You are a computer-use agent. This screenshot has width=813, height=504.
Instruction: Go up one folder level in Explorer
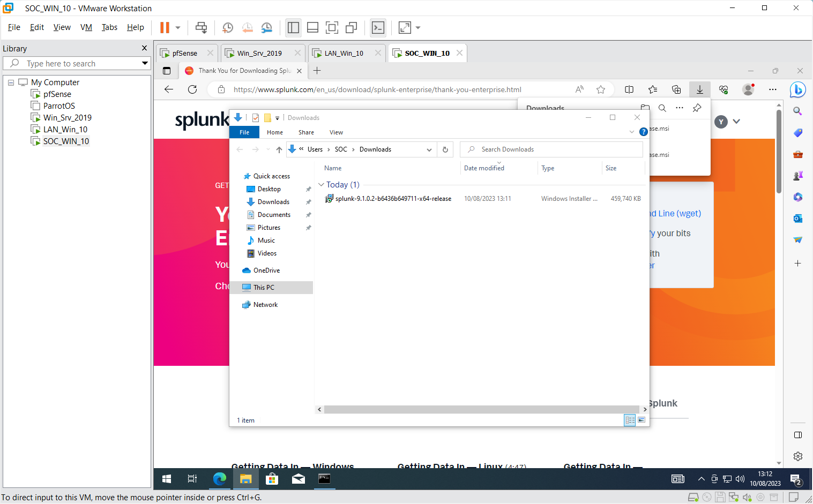pos(279,149)
